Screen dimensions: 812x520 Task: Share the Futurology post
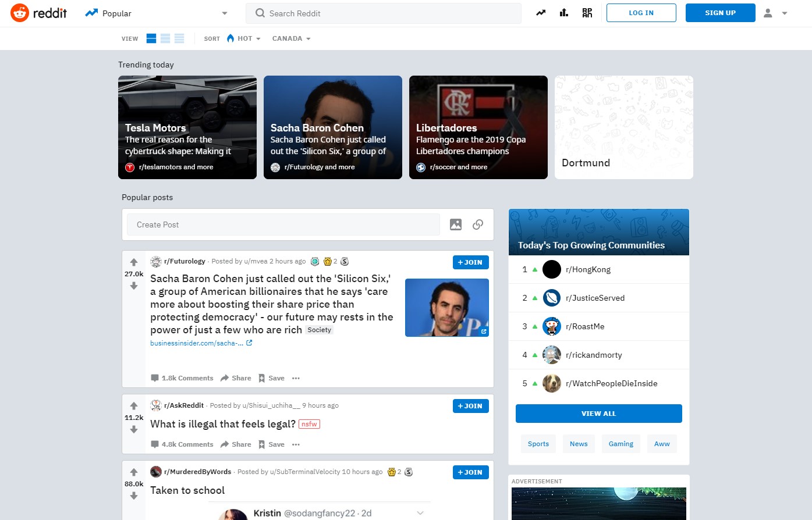(x=236, y=378)
